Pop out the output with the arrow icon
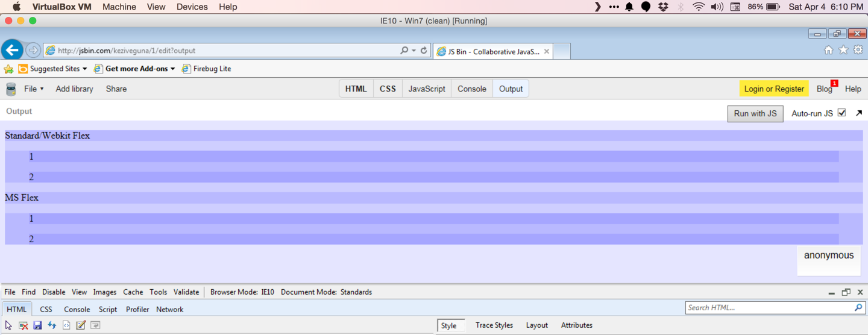This screenshot has height=335, width=868. (x=859, y=113)
